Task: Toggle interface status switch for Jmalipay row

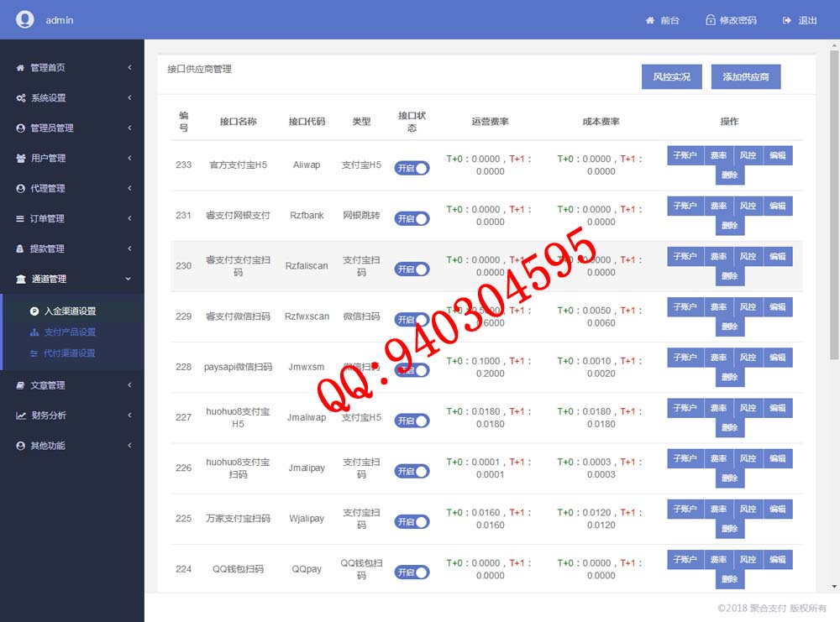Action: 412,471
